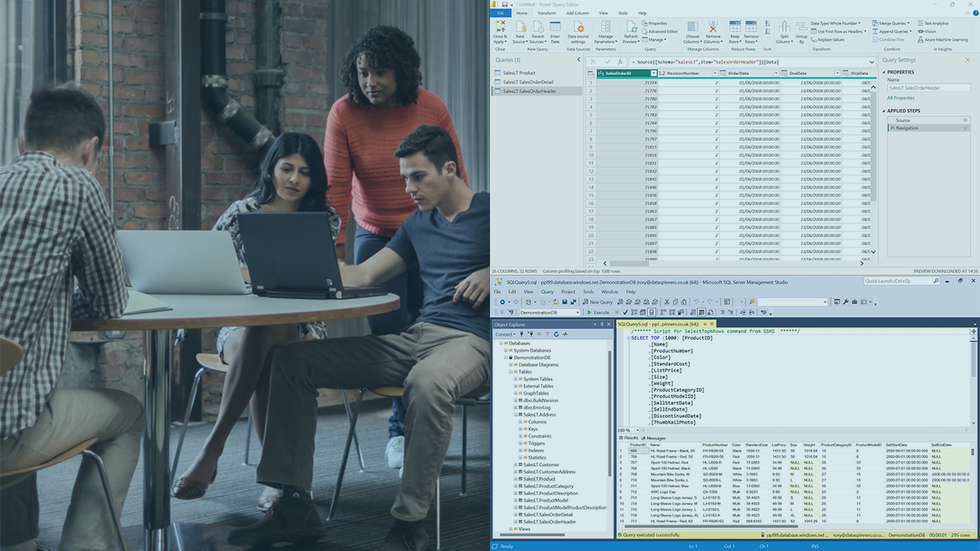The image size is (980, 551).
Task: Switch to the Transform ribbon tab
Action: coord(547,13)
